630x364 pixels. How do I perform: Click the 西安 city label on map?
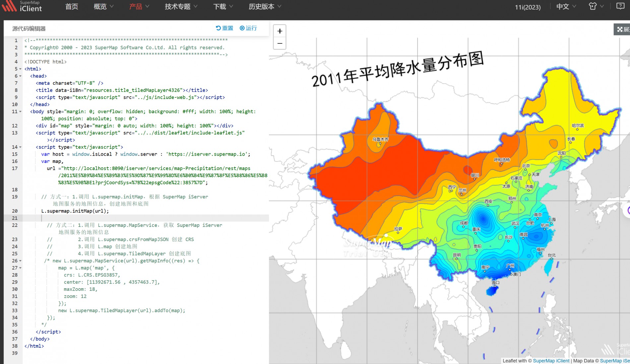tap(488, 201)
